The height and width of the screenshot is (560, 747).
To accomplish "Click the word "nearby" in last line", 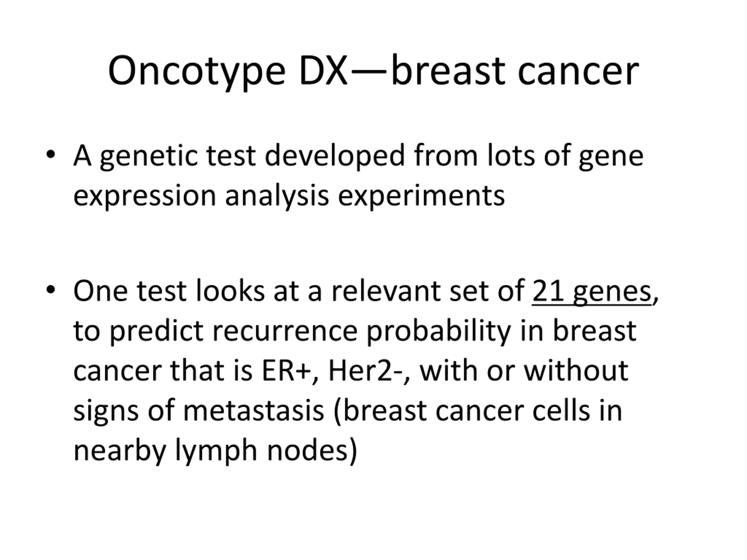I will tap(120, 451).
